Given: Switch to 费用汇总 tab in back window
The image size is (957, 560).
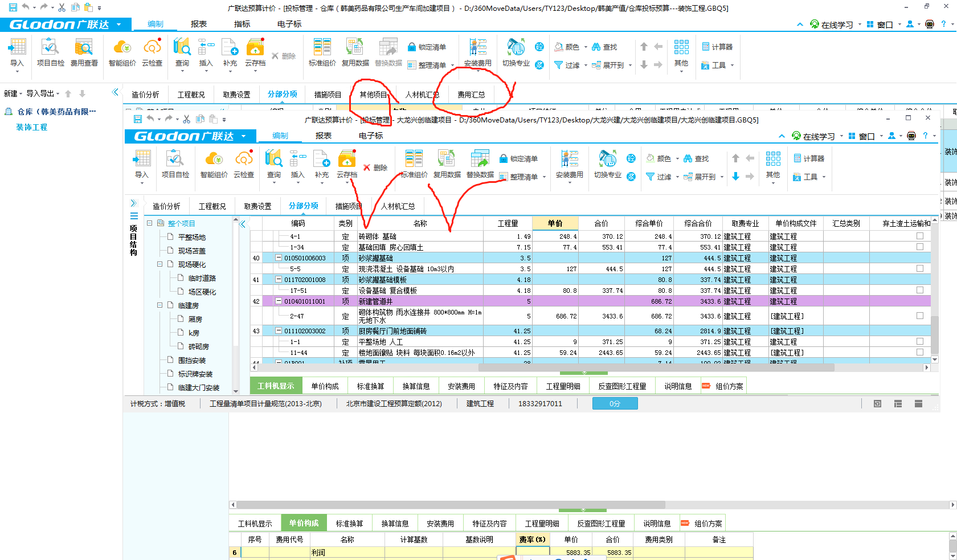Looking at the screenshot, I should point(471,95).
